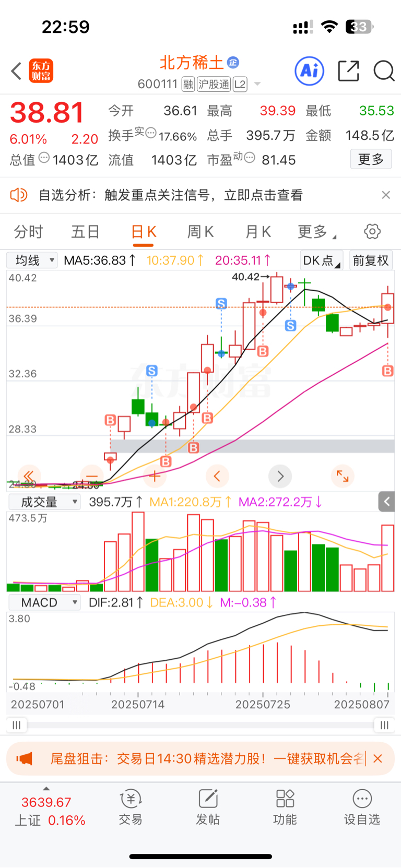401x868 pixels.
Task: Tap the date range scrollbar track
Action: click(x=200, y=725)
